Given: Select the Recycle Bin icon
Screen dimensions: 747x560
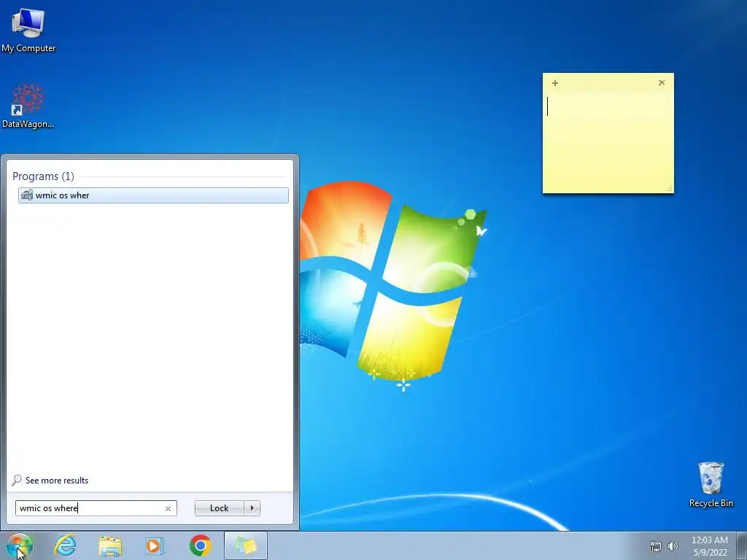Looking at the screenshot, I should [x=711, y=484].
